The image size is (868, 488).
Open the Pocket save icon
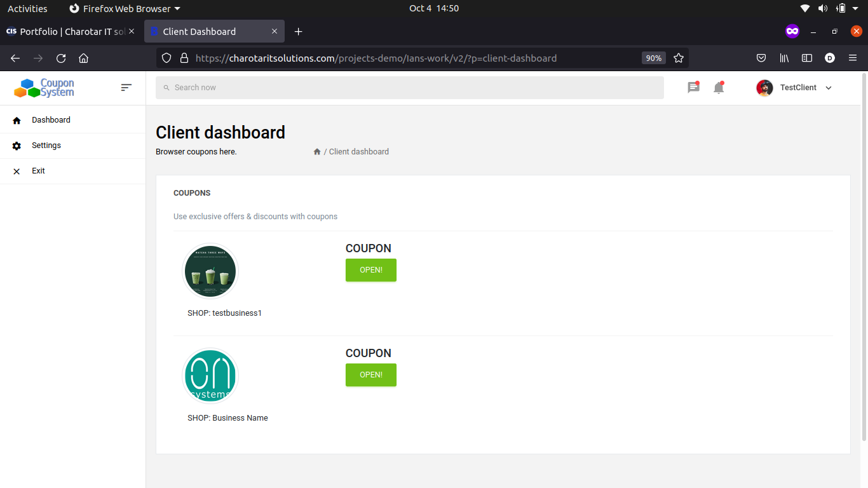pos(761,58)
